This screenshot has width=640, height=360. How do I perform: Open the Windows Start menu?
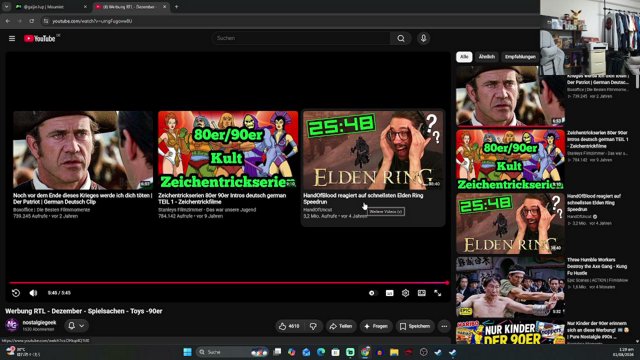187,352
